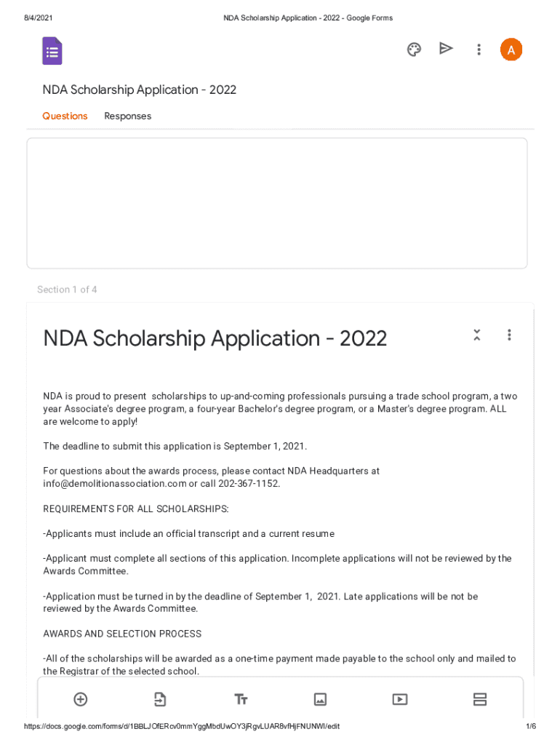Image resolution: width=560 pixels, height=745 pixels.
Task: Open the customize theme palette
Action: point(414,49)
